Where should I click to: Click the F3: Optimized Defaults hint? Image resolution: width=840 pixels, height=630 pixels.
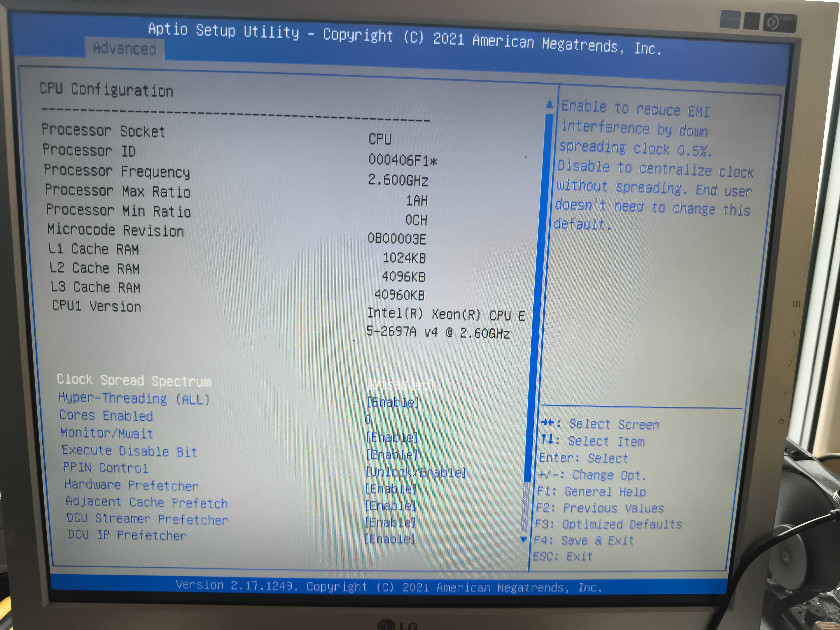[x=608, y=524]
